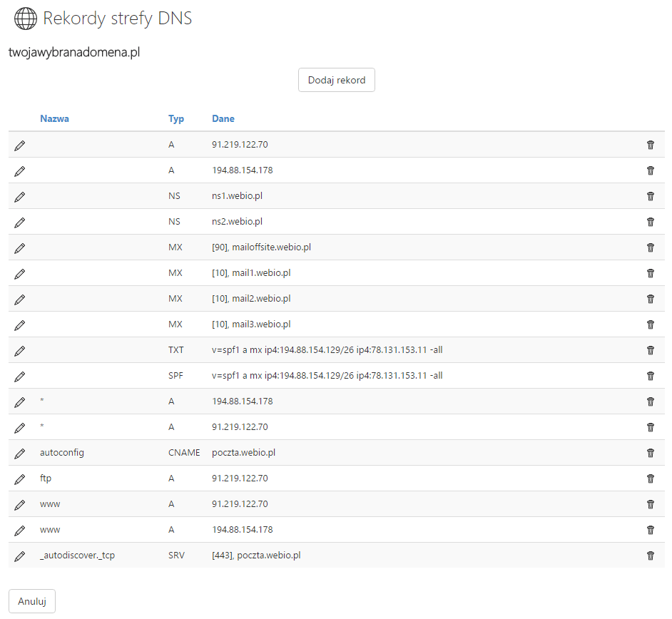Click the Anuluj button
Image resolution: width=672 pixels, height=619 pixels.
32,601
